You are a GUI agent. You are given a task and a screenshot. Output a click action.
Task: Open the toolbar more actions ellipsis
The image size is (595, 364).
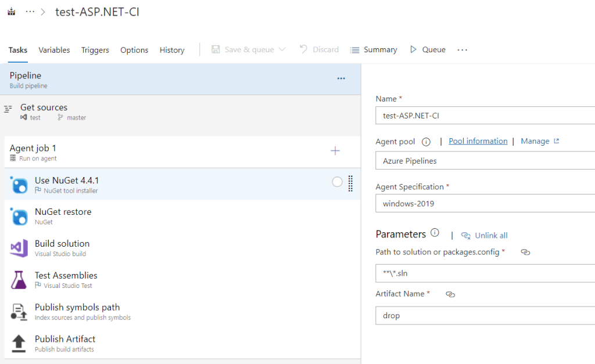coord(462,50)
